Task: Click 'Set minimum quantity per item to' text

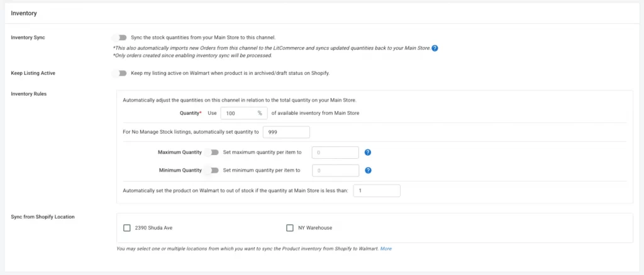Action: pos(262,170)
